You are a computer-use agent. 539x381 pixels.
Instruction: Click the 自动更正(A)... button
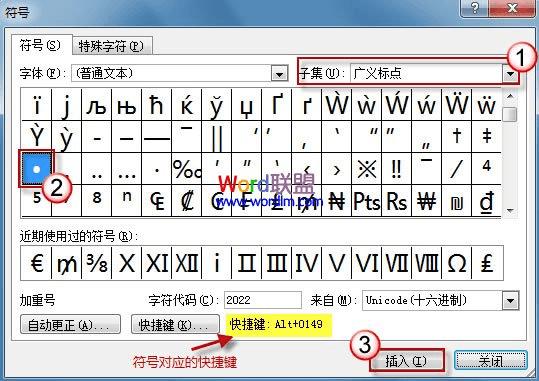click(70, 324)
